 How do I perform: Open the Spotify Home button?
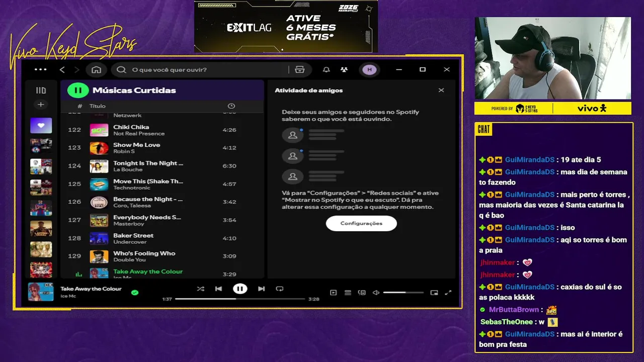(x=96, y=69)
